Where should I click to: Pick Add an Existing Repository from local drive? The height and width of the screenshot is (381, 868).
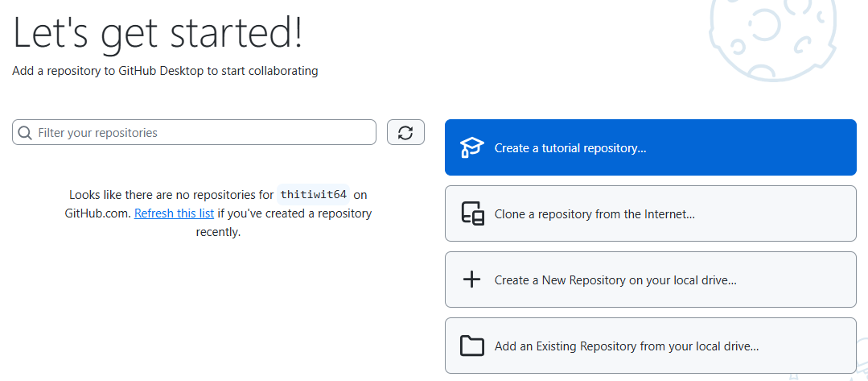(x=651, y=346)
